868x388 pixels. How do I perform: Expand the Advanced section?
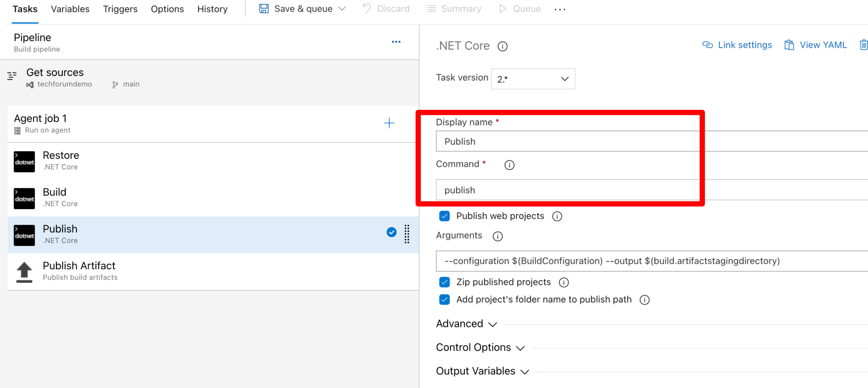(x=466, y=324)
